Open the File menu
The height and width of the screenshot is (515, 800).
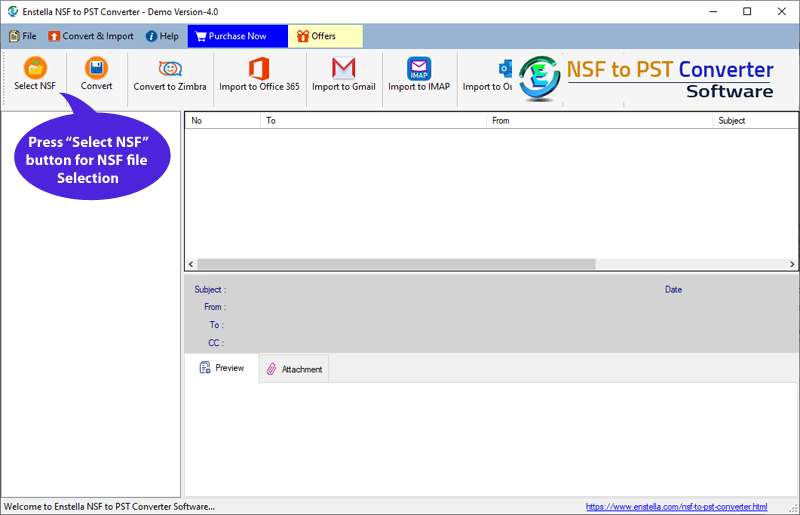23,36
